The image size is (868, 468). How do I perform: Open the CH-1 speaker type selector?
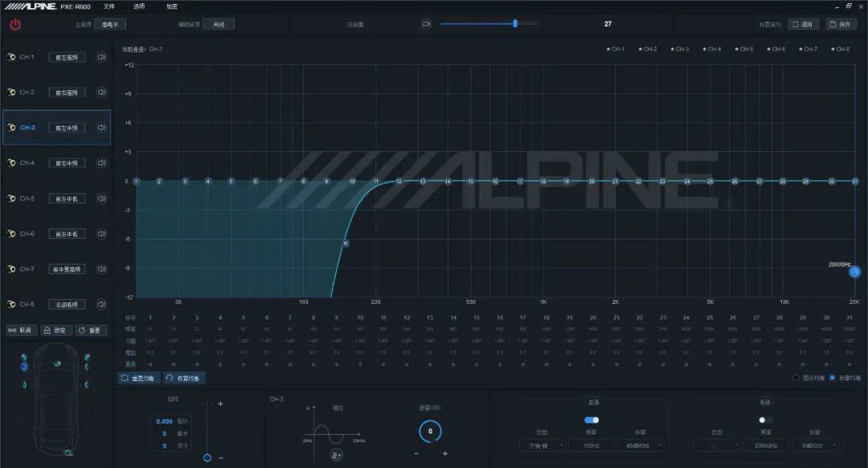point(67,57)
